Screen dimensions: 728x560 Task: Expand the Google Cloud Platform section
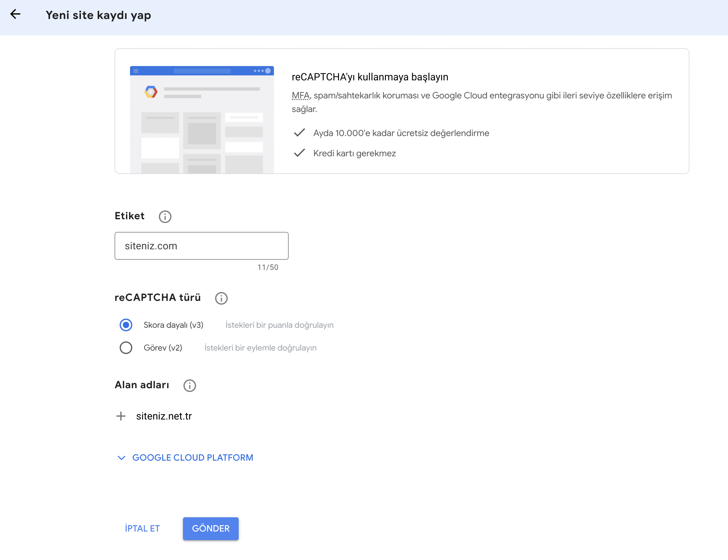pyautogui.click(x=193, y=458)
